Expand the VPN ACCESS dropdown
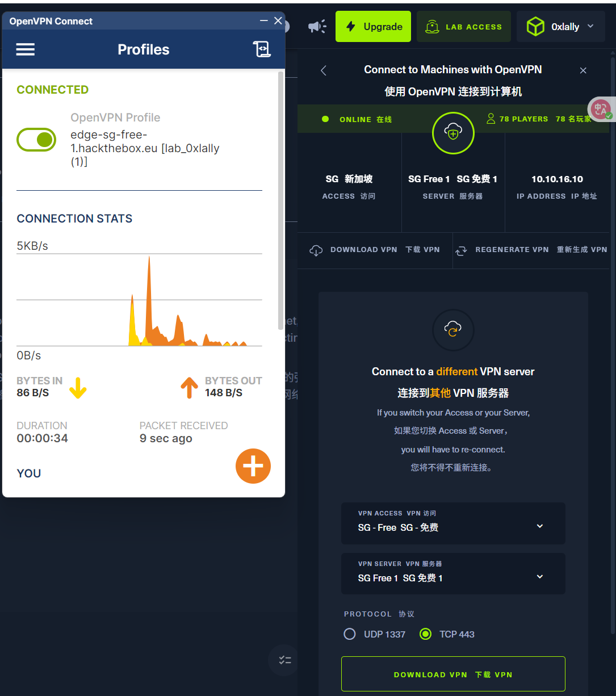 coord(453,523)
